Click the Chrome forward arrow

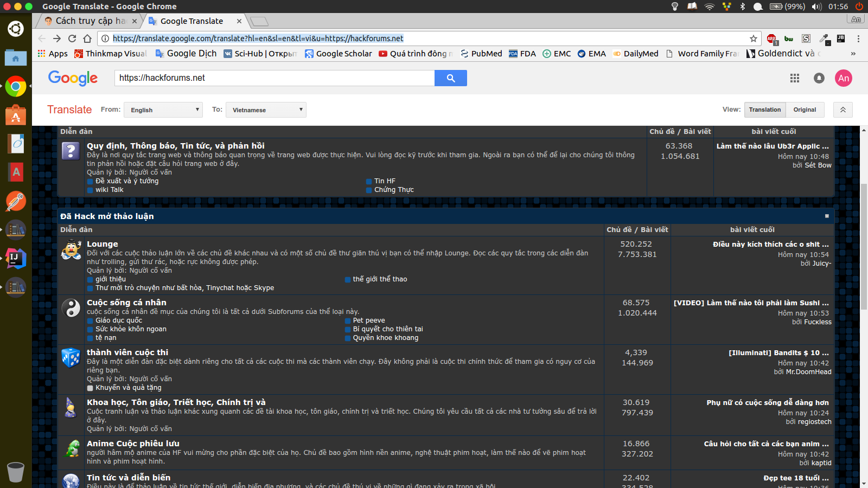click(x=57, y=38)
